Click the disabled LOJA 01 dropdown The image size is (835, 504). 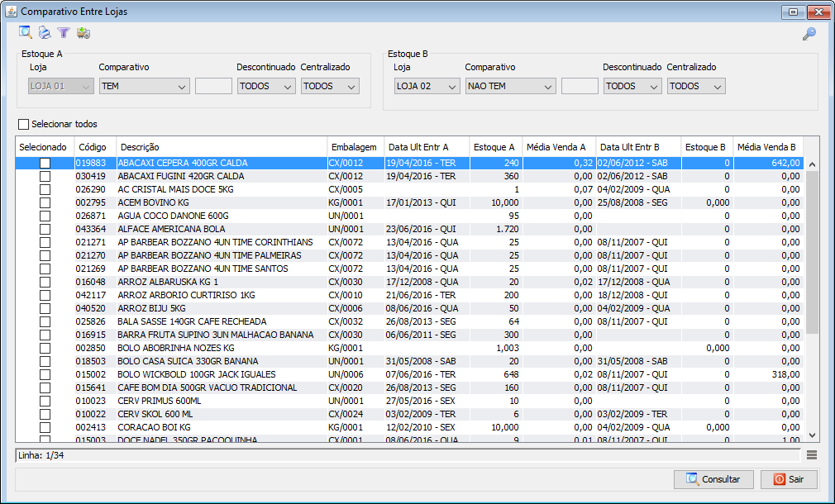pyautogui.click(x=60, y=86)
